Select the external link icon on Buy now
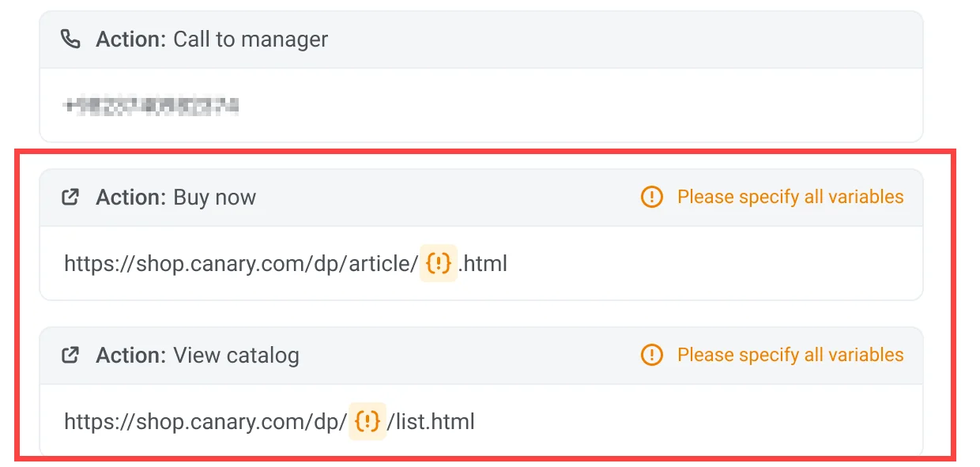This screenshot has width=980, height=467. point(70,197)
